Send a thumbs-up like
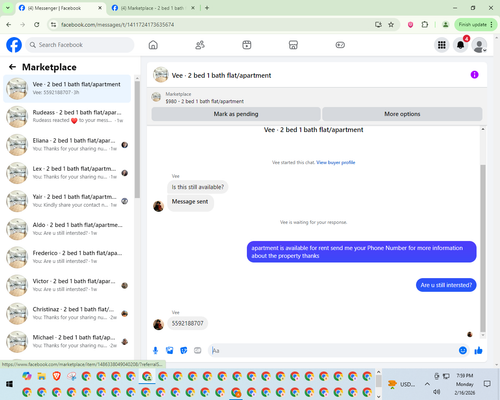This screenshot has width=500, height=400. (x=478, y=350)
